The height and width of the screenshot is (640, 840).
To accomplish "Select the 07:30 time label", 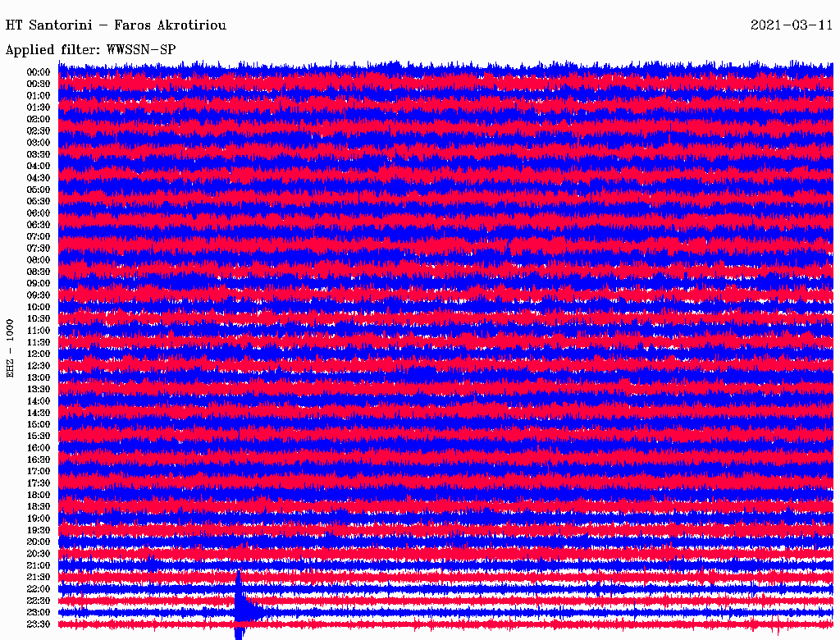I will (39, 249).
